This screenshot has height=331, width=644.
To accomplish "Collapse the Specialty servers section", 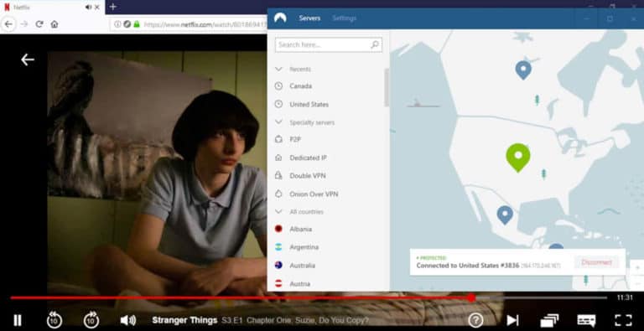I will pyautogui.click(x=279, y=122).
